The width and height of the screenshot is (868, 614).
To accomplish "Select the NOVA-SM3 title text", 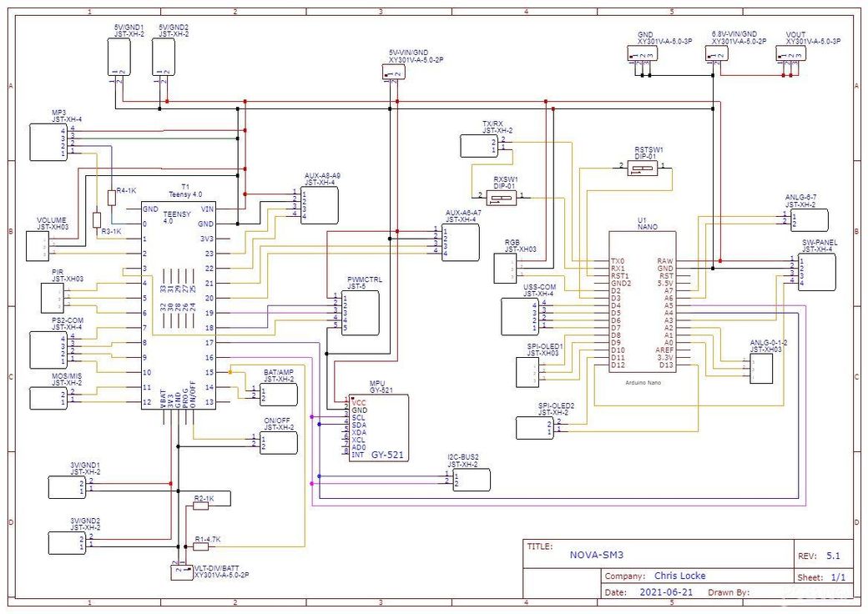I will (596, 555).
